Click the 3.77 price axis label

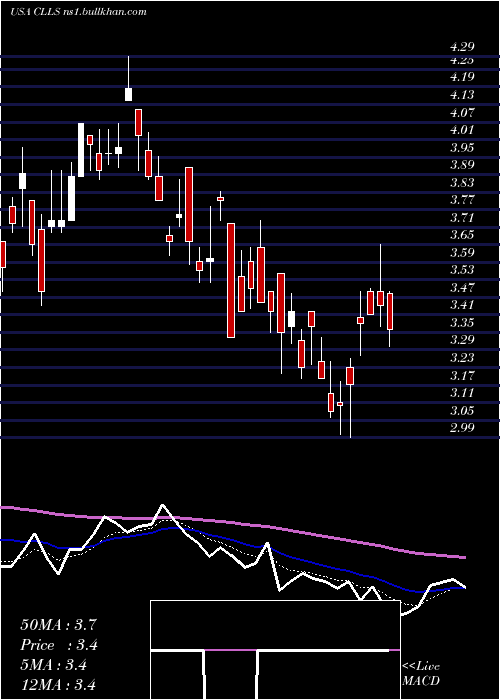(x=462, y=200)
